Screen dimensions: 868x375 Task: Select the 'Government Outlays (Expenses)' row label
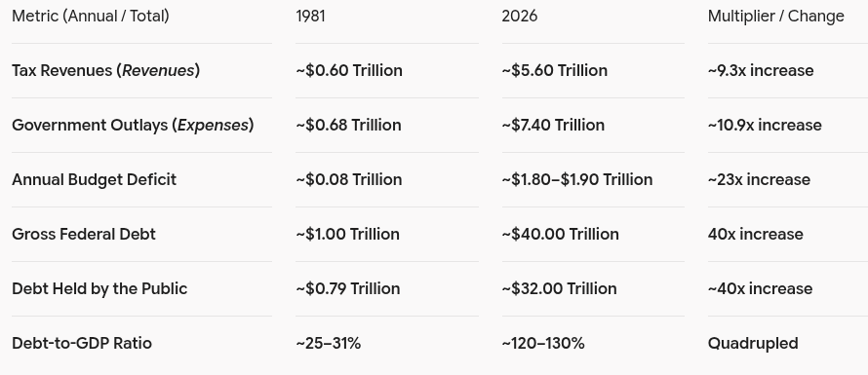(133, 125)
